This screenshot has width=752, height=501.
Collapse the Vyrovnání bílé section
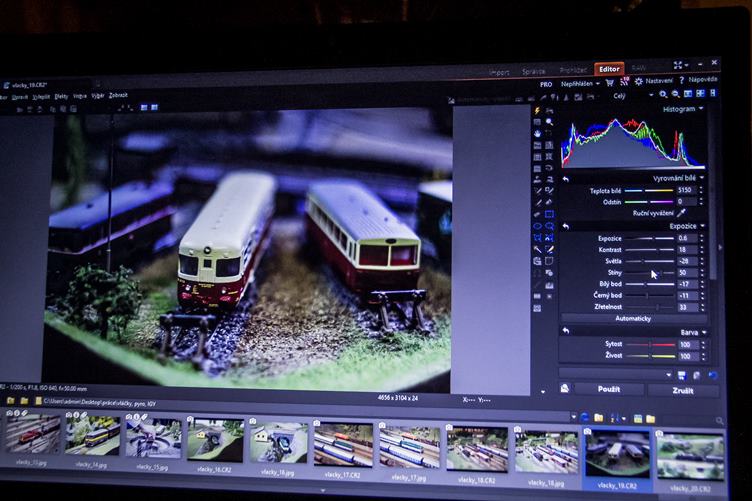tap(702, 178)
